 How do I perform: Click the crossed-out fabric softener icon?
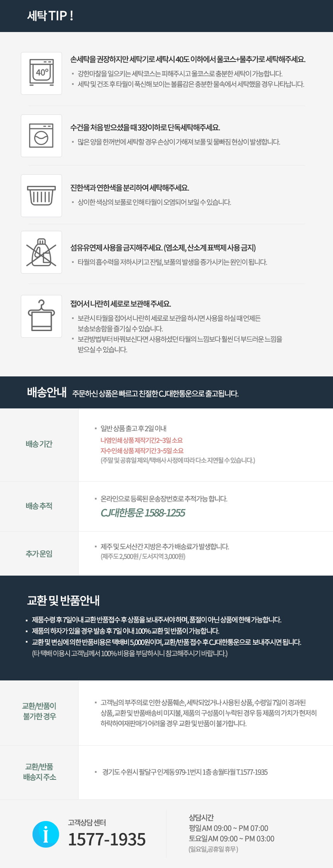[x=41, y=252]
